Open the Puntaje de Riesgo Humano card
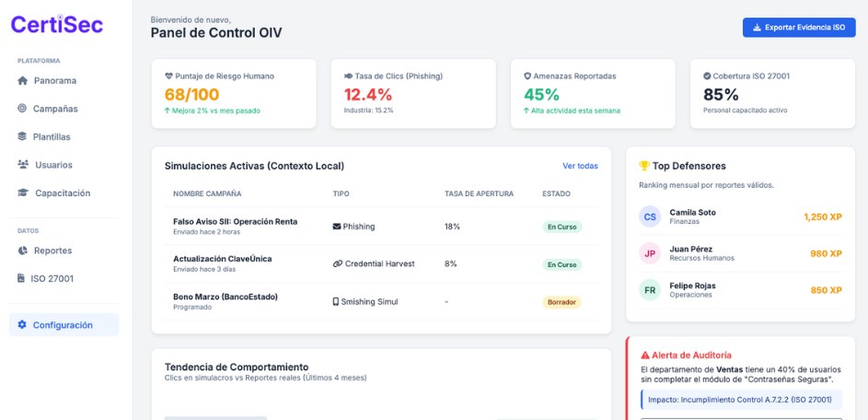Viewport: 868px width, 420px height. tap(234, 93)
